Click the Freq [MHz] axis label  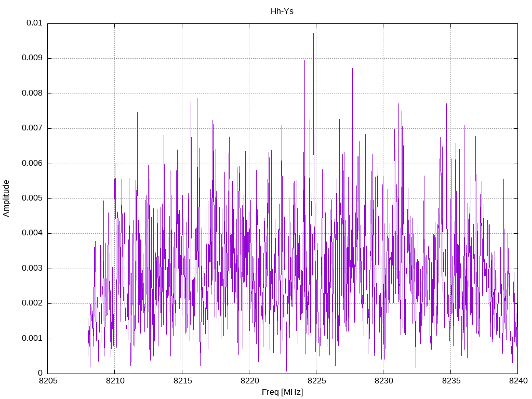click(282, 392)
